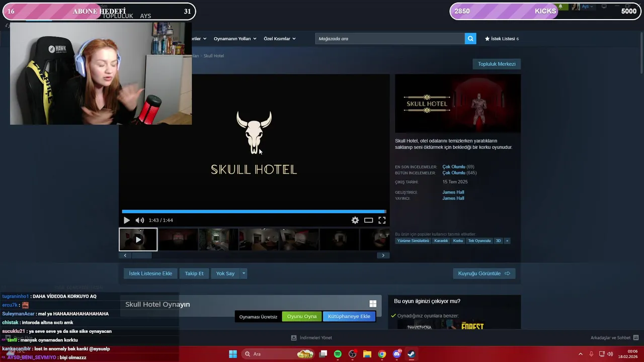Screen dimensions: 644x362
Task: Open Spotify from the taskbar
Action: [338, 354]
